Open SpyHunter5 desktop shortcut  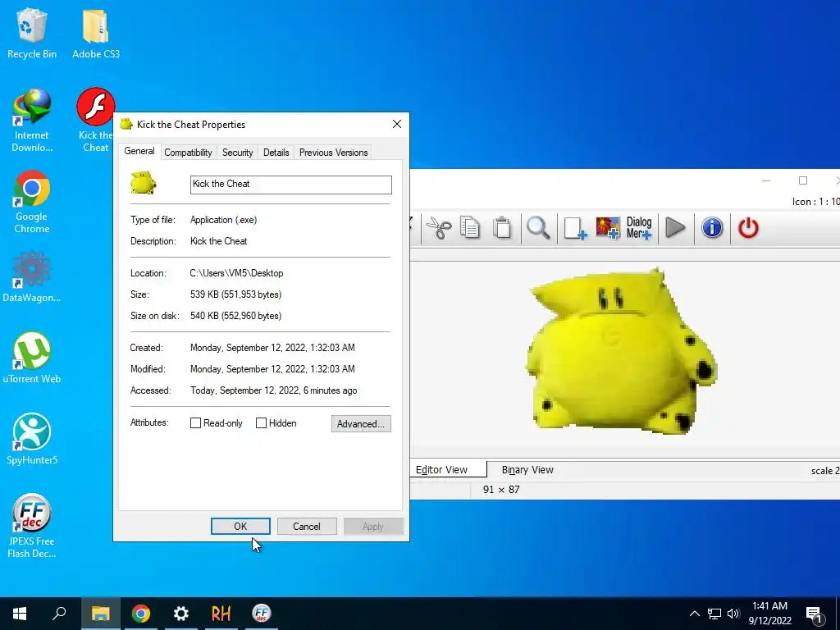(x=32, y=439)
